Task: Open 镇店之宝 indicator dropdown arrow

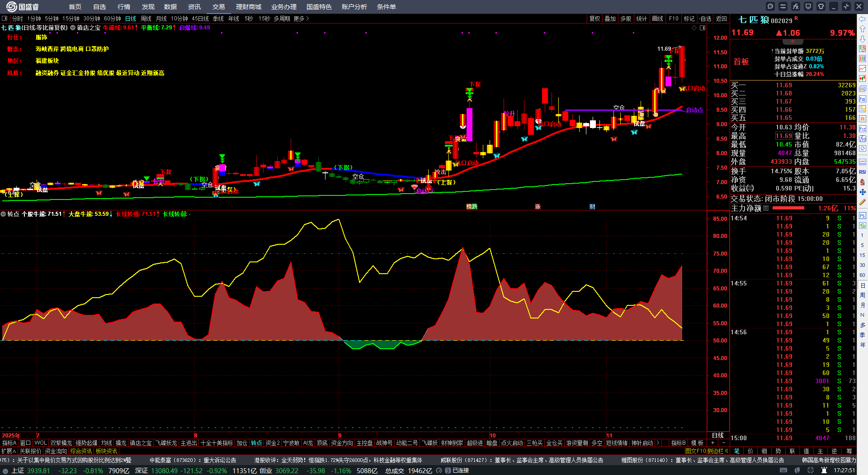Action: (73, 28)
